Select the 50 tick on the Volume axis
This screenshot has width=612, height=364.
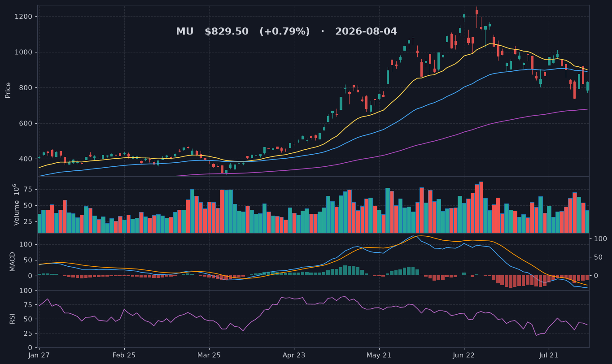28,206
